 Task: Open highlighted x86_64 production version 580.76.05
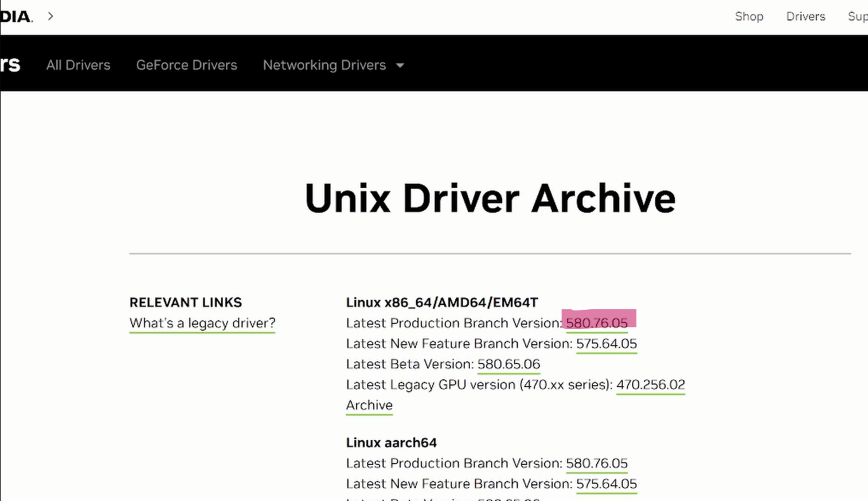coord(596,323)
